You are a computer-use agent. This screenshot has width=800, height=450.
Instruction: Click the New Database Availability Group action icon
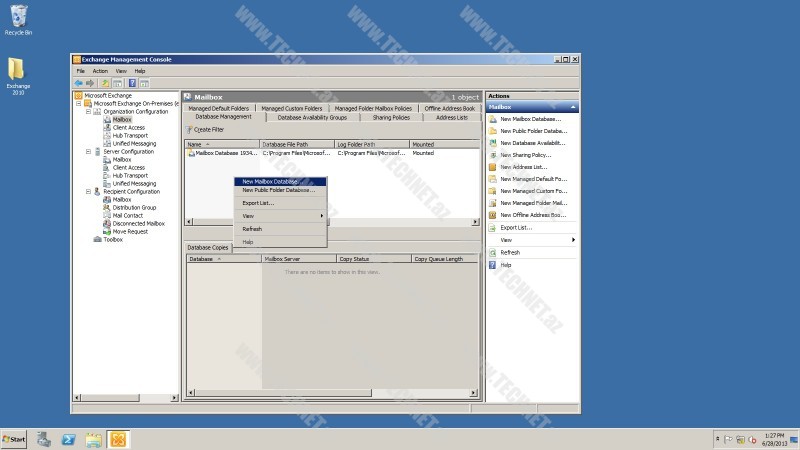click(492, 143)
